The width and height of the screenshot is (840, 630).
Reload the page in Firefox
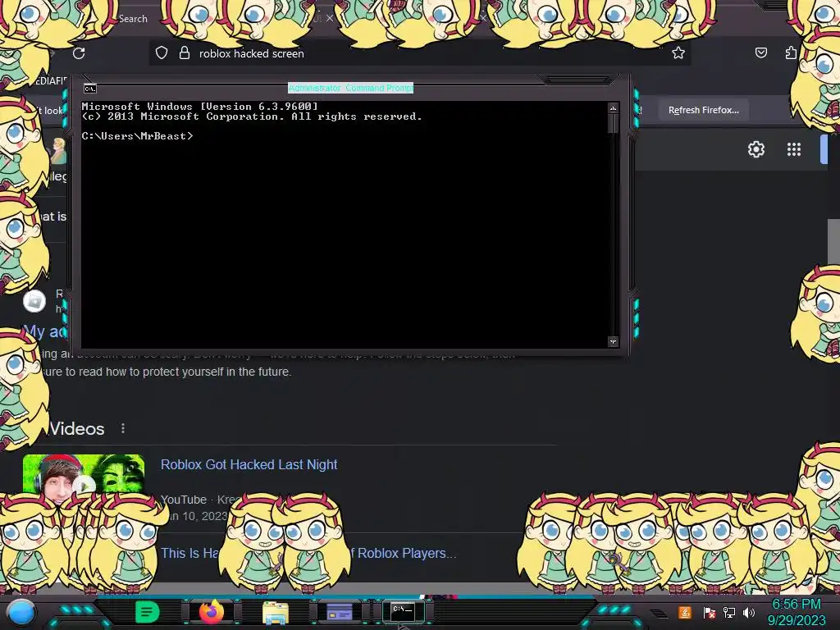pyautogui.click(x=79, y=53)
